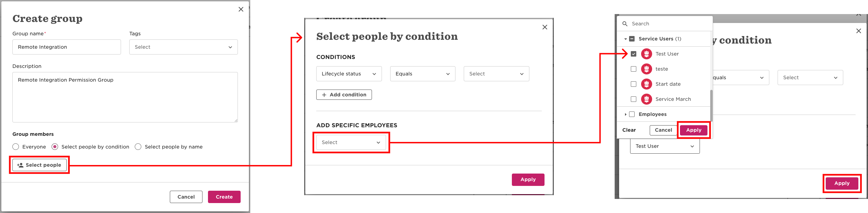Expand the Employees tree group

click(x=626, y=114)
